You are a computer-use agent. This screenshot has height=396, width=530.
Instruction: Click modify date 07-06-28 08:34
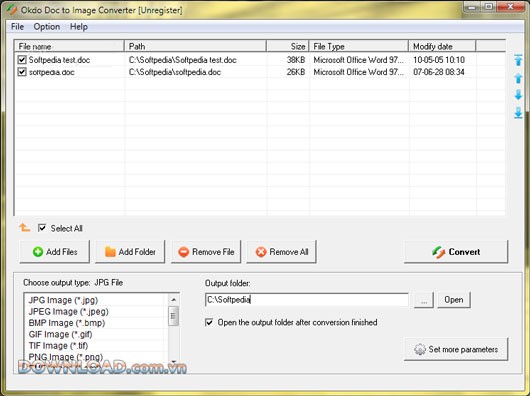coord(439,72)
